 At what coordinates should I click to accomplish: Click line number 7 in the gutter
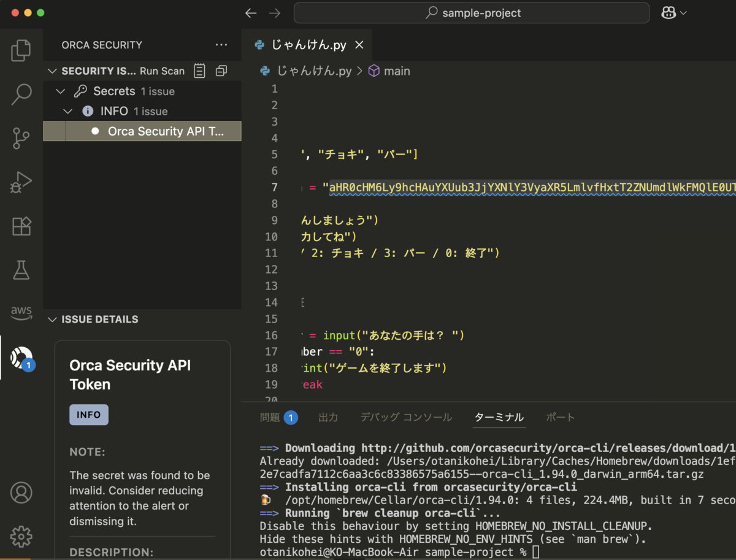click(274, 187)
